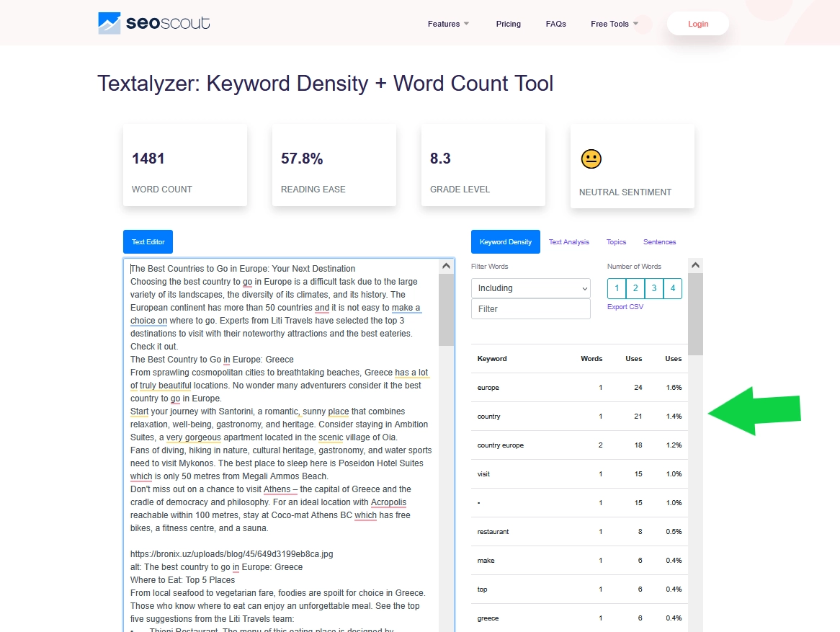Click the SEO Scout logo icon
The height and width of the screenshot is (632, 840).
[x=108, y=22]
